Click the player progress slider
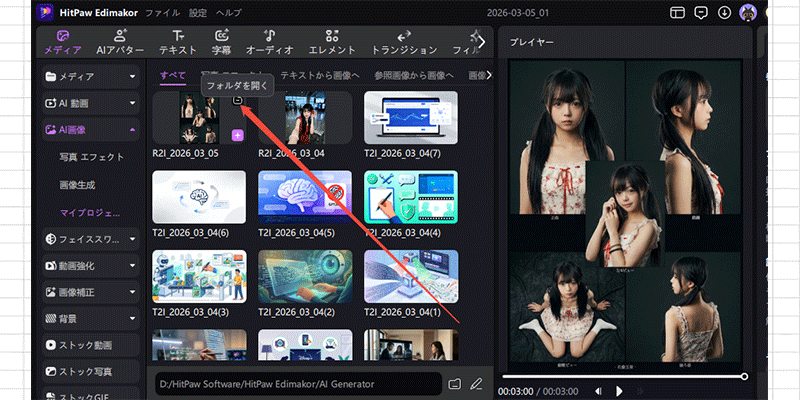Viewport: 800px width, 400px height. pos(622,376)
